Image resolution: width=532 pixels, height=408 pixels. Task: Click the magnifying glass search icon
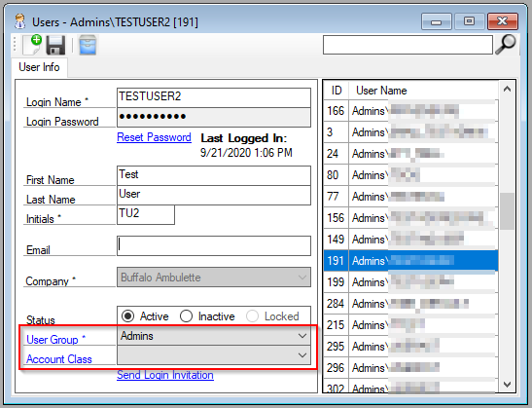point(506,45)
